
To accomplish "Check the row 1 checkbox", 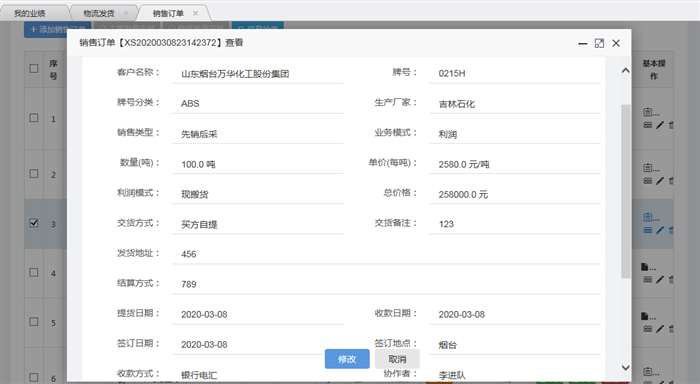I will (x=34, y=118).
